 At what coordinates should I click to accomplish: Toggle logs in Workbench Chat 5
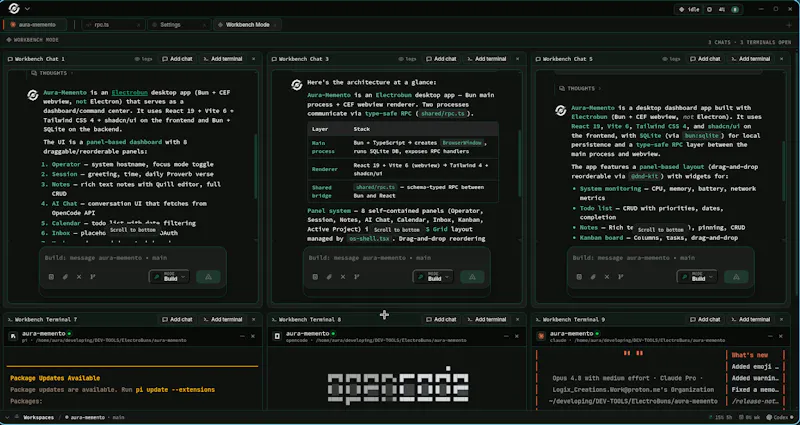671,59
